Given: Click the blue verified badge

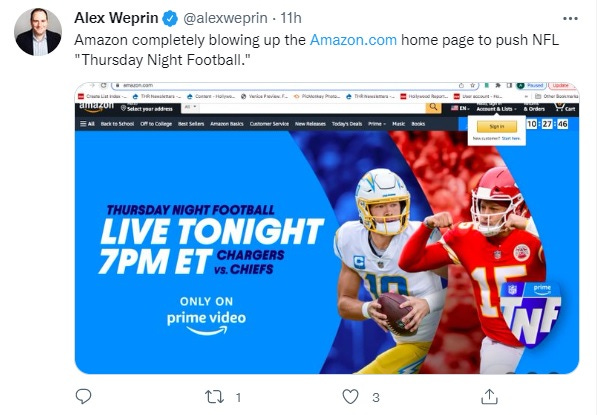Looking at the screenshot, I should click(170, 18).
